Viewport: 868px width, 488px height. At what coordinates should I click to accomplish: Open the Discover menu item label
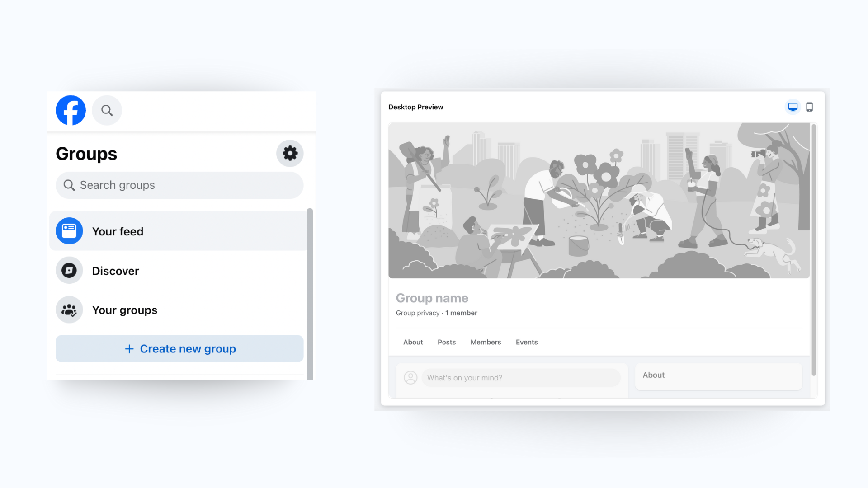pos(116,271)
